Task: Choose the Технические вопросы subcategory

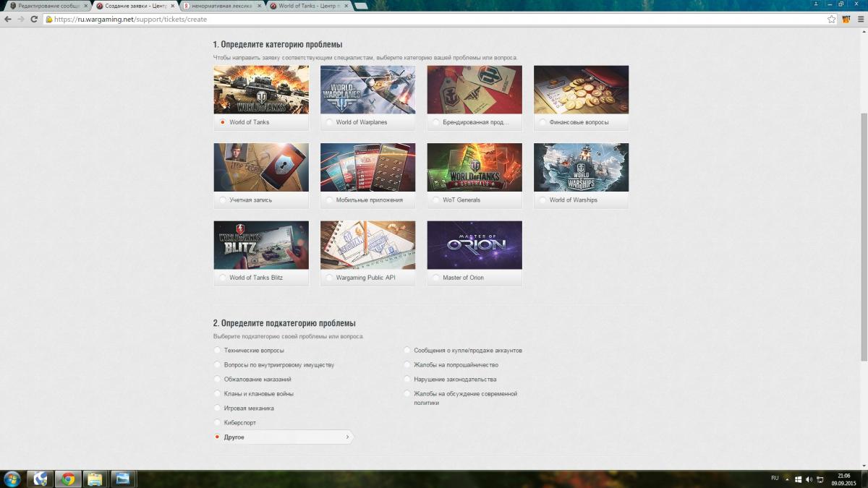Action: pos(217,351)
